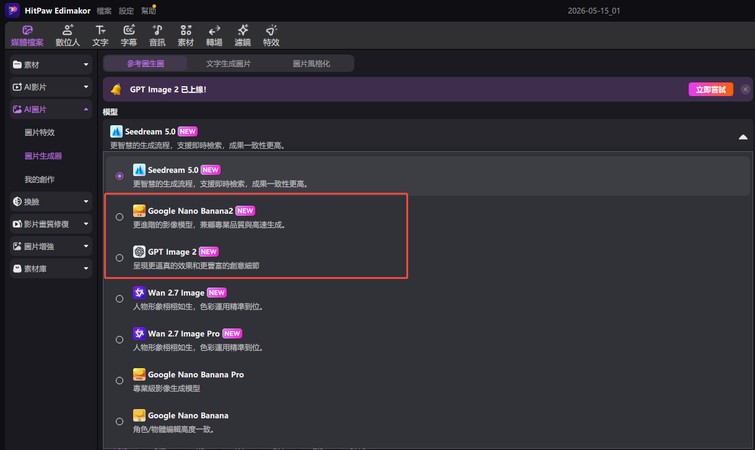This screenshot has height=450, width=755.
Task: Select the Wan 2.7 Image Pro radio button
Action: click(119, 340)
